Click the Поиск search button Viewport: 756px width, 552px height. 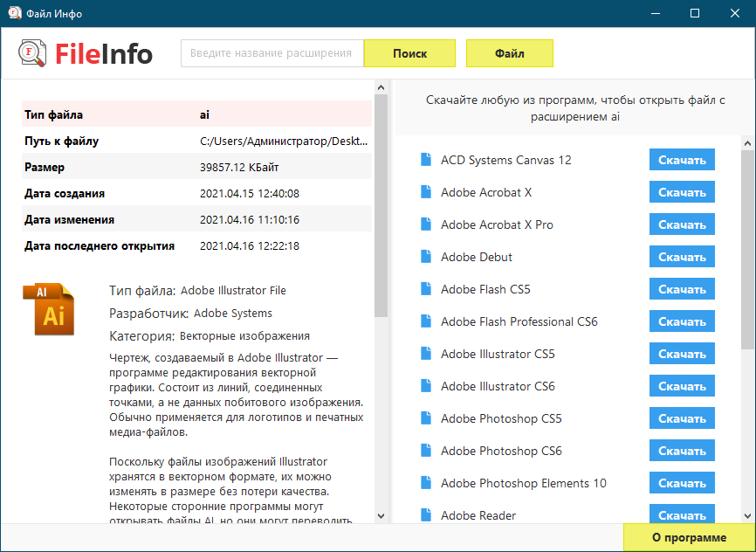[409, 53]
